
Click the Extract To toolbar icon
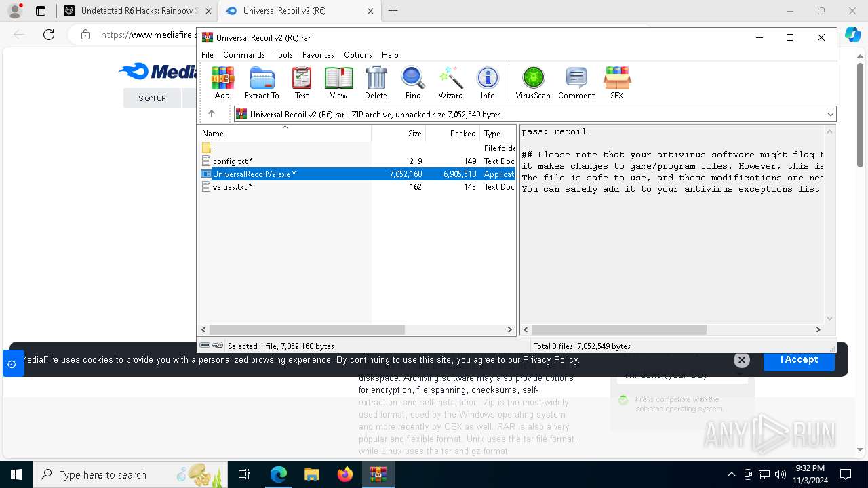(262, 83)
